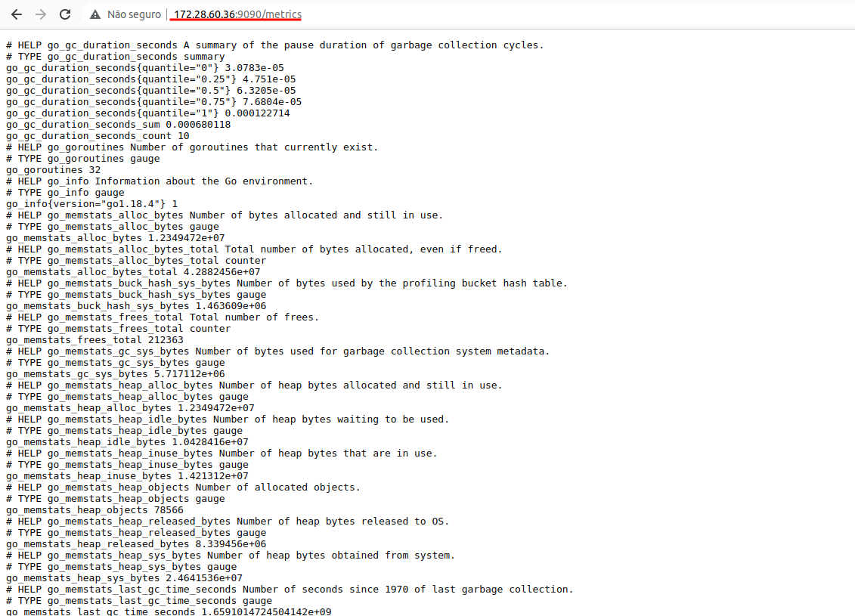Go back using the browser back arrow
The width and height of the screenshot is (855, 616).
[x=17, y=14]
